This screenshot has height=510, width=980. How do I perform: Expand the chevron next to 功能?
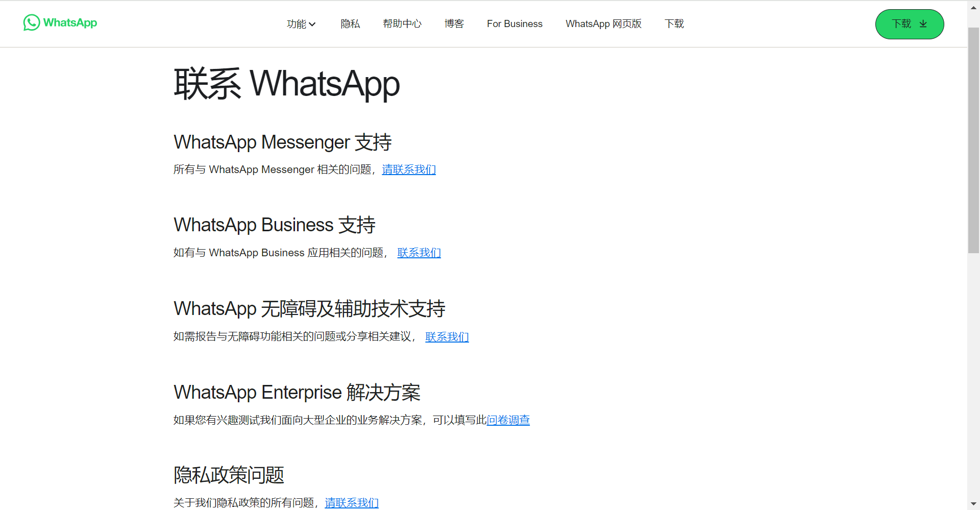tap(312, 25)
